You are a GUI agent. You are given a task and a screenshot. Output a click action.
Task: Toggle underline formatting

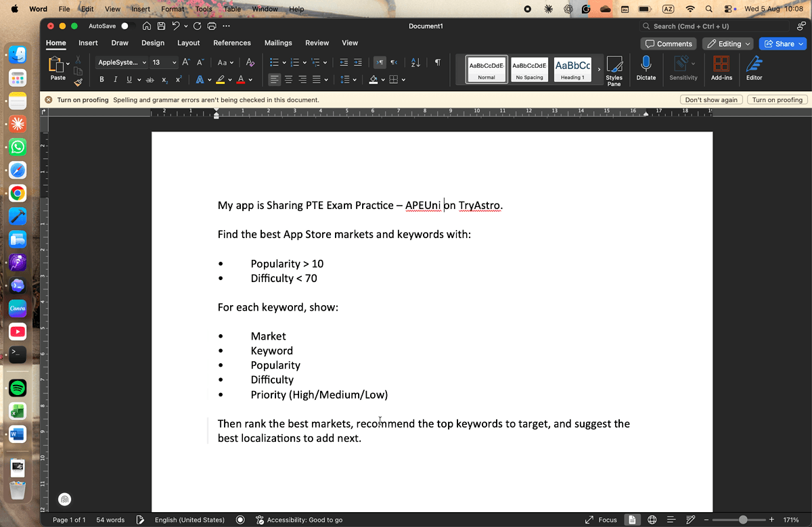click(x=129, y=79)
